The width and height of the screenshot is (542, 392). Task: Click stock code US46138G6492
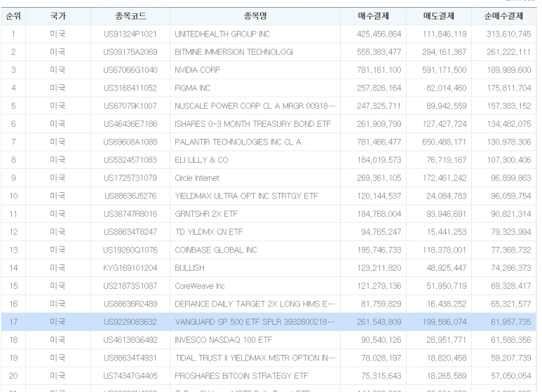tap(130, 340)
